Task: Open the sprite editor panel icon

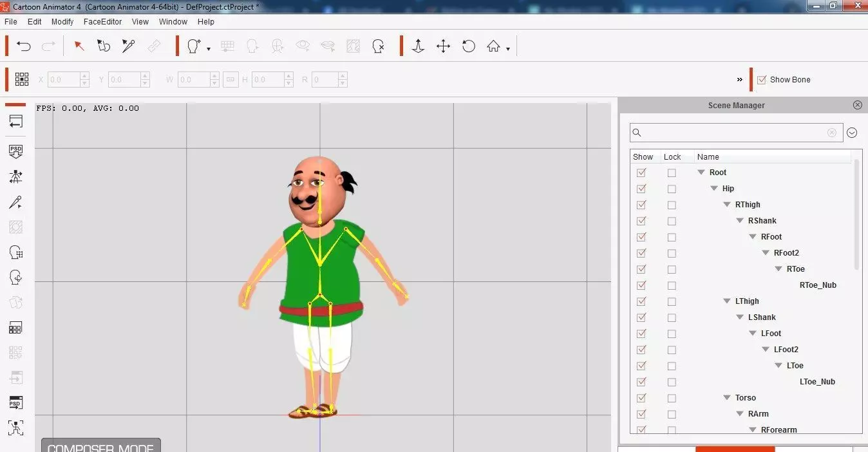Action: click(16, 328)
